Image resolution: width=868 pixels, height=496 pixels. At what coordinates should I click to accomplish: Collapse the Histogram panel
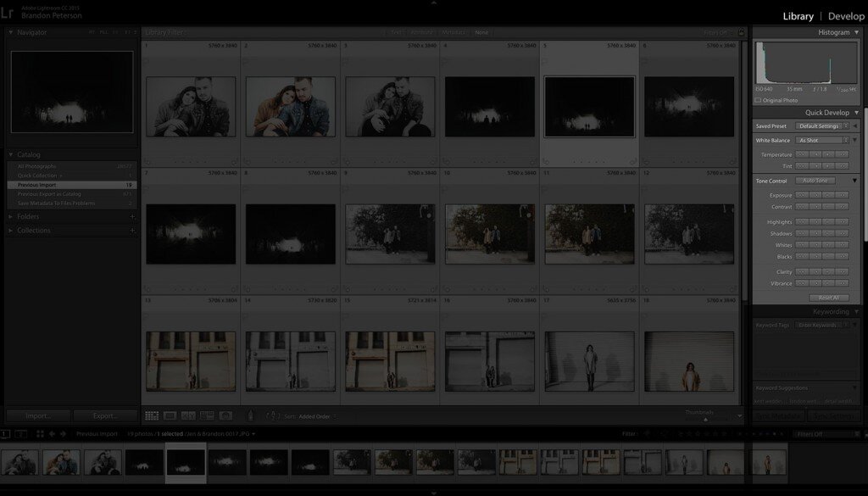pos(856,33)
